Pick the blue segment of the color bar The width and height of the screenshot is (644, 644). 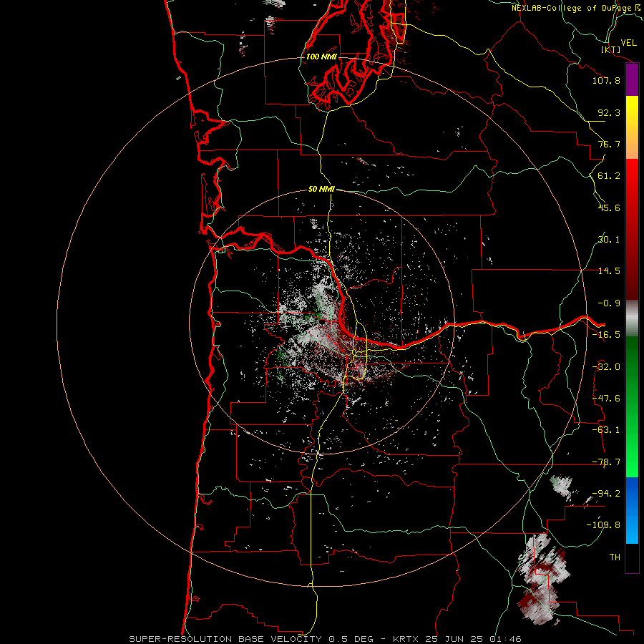pos(632,510)
